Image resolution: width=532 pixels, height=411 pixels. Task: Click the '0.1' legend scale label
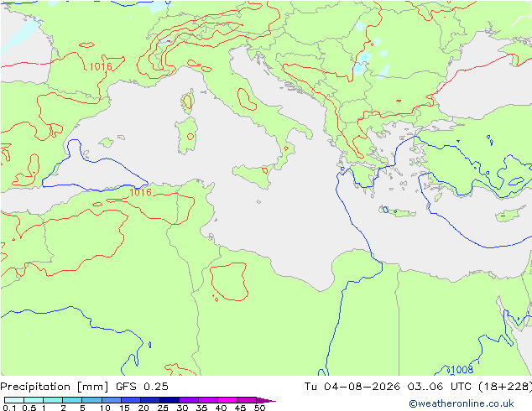click(x=9, y=408)
